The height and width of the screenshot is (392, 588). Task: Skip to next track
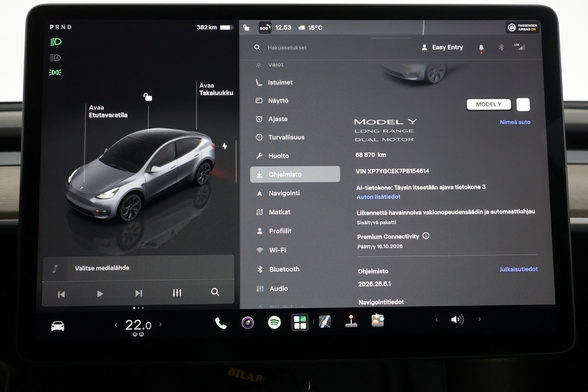pyautogui.click(x=139, y=293)
